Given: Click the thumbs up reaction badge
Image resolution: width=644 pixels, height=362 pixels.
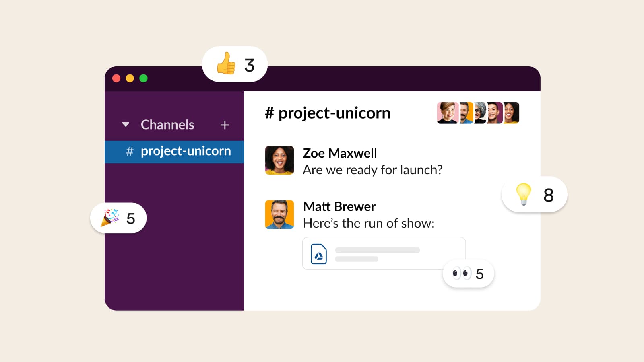Looking at the screenshot, I should (x=235, y=64).
